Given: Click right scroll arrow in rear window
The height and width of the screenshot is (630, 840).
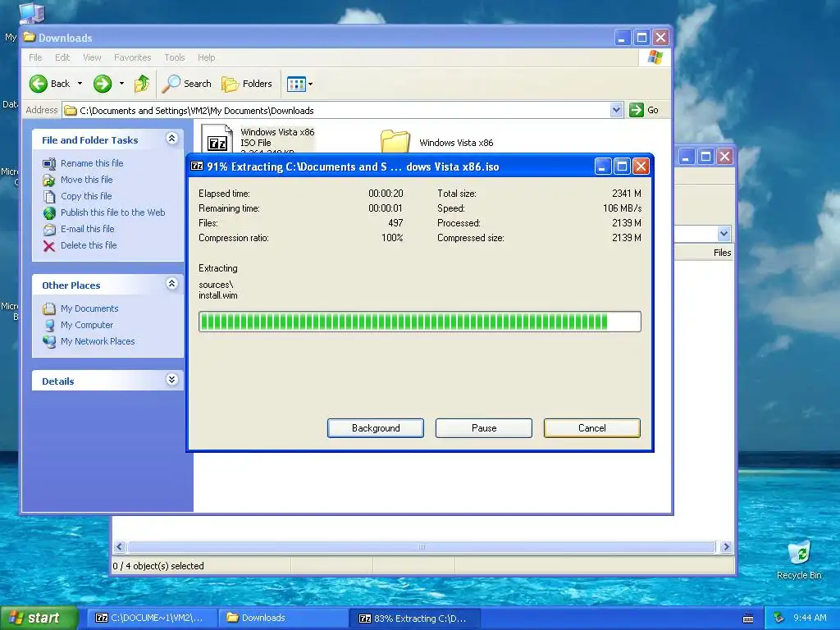Looking at the screenshot, I should 726,547.
